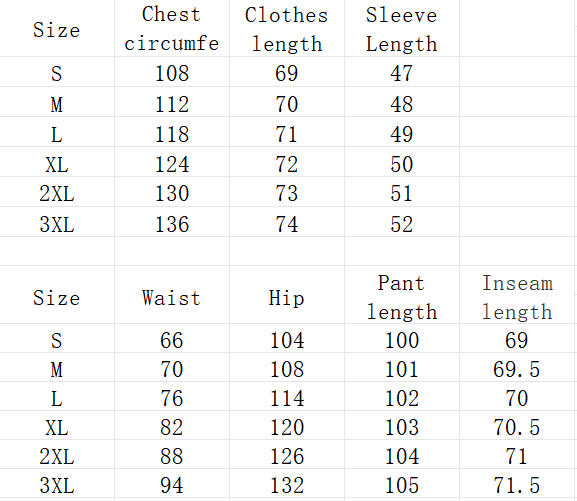The height and width of the screenshot is (501, 577).
Task: Click the clothes length cell showing 74
Action: pyautogui.click(x=287, y=222)
